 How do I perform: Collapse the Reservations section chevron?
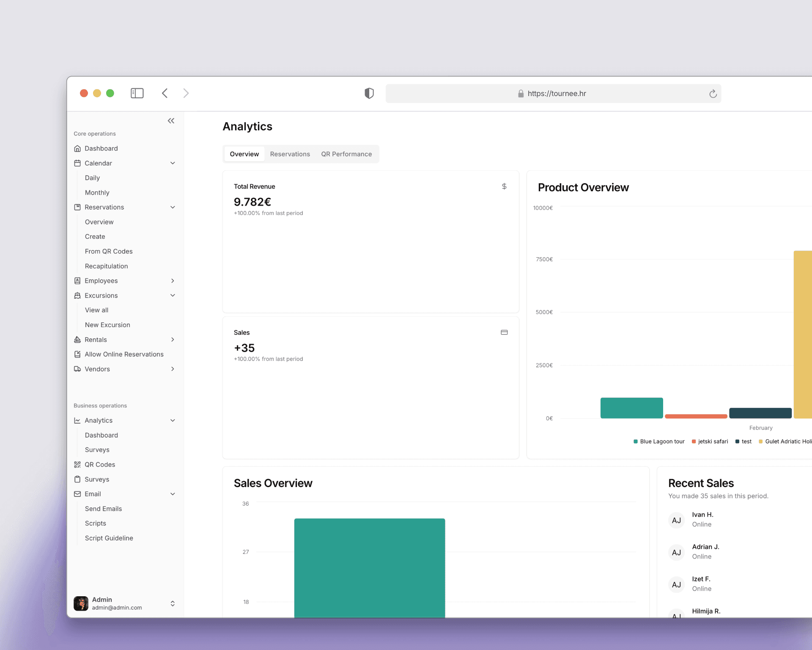(173, 207)
